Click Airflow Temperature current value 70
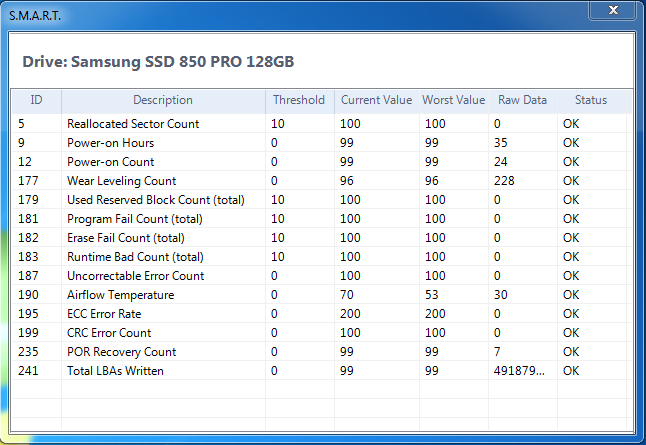 [x=346, y=295]
